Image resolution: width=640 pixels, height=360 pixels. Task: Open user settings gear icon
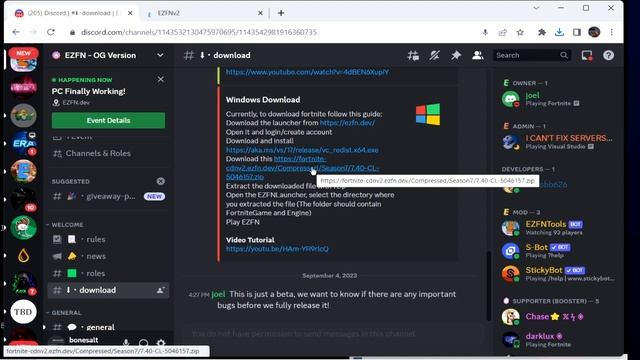161,343
